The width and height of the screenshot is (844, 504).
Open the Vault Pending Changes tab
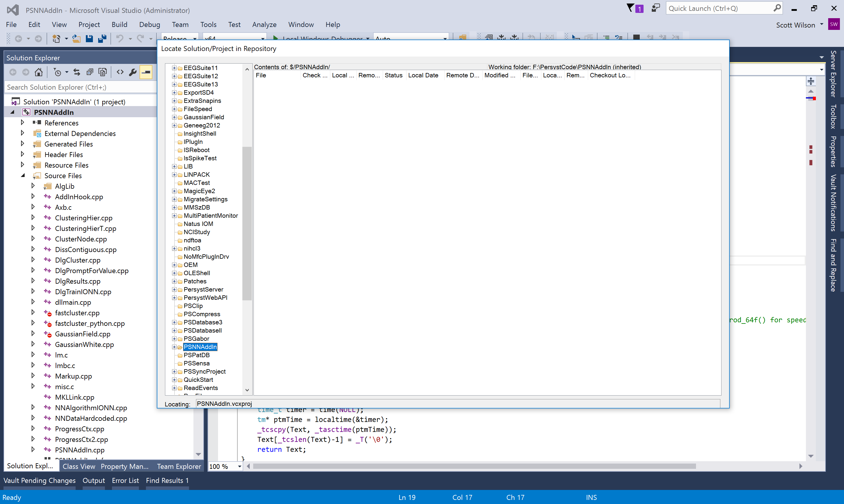[39, 480]
